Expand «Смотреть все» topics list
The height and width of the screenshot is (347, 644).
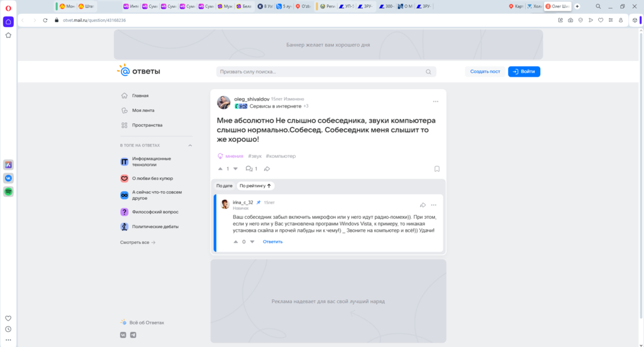pyautogui.click(x=138, y=242)
